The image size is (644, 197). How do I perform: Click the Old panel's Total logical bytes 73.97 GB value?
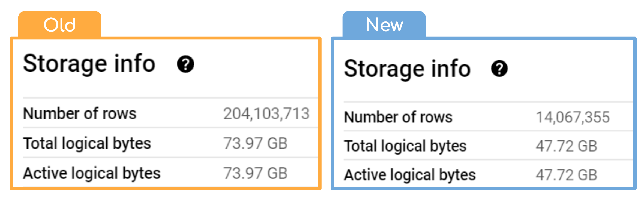pos(255,144)
